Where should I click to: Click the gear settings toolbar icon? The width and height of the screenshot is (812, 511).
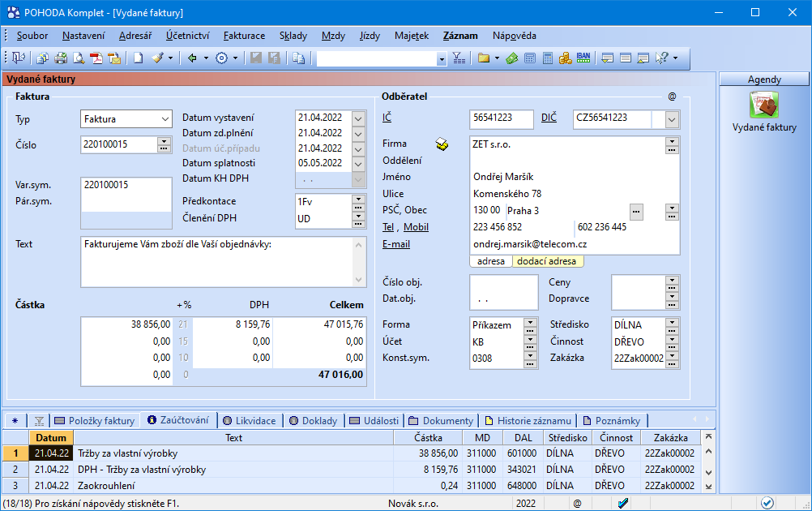tap(222, 58)
